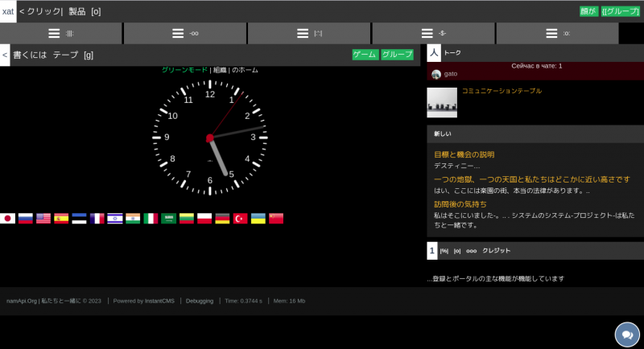Select the Spain flag language icon
This screenshot has width=644, height=349.
point(61,219)
